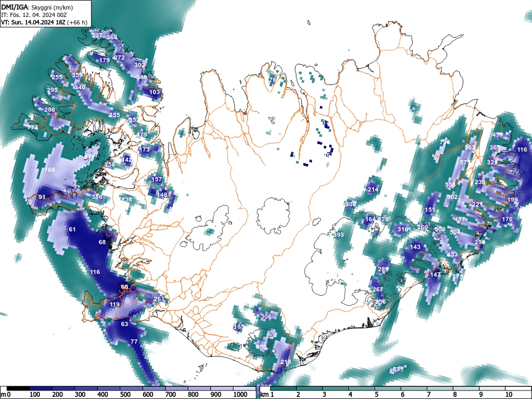Click visibility value 255
The height and width of the screenshot is (399, 532).
pyautogui.click(x=57, y=77)
